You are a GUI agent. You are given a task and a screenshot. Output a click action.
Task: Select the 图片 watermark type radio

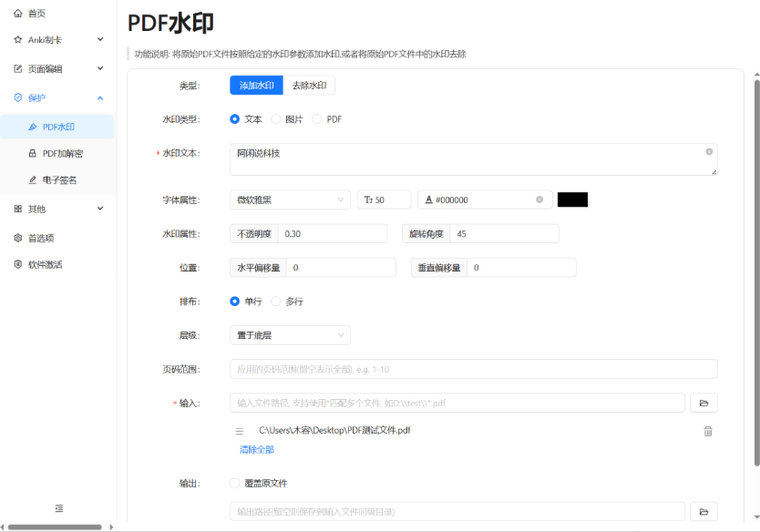tap(276, 119)
